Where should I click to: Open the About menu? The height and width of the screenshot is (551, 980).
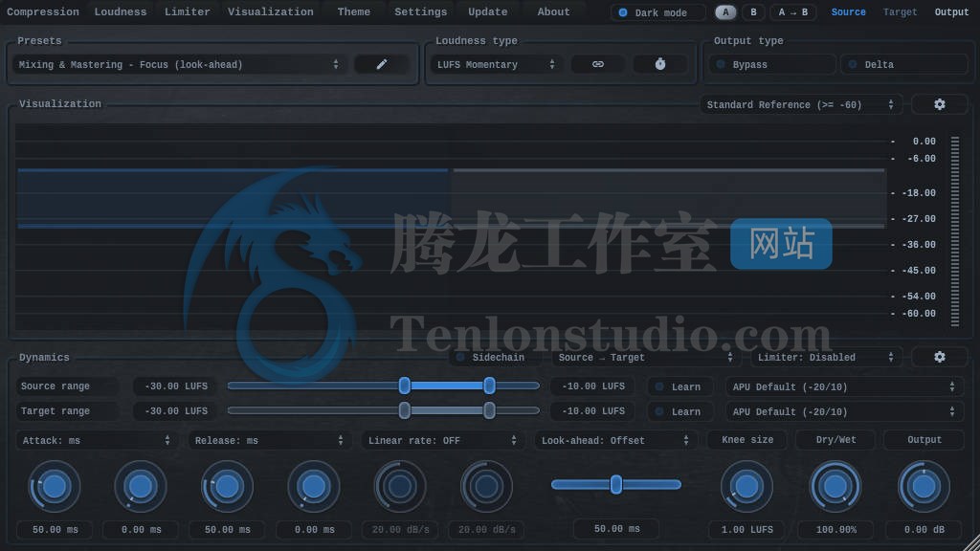[x=554, y=11]
